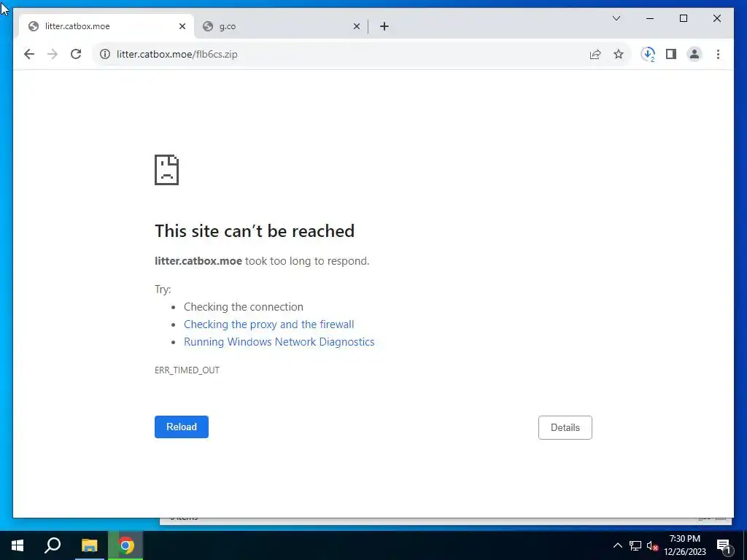The height and width of the screenshot is (560, 747).
Task: Open the notification center icon
Action: pyautogui.click(x=724, y=546)
